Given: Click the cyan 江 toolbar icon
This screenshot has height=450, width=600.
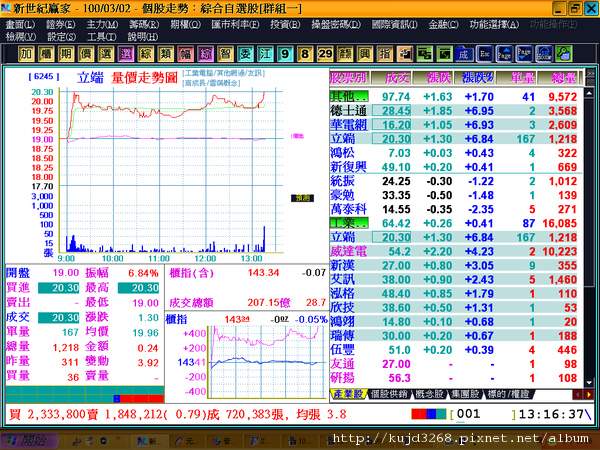Looking at the screenshot, I should point(265,54).
